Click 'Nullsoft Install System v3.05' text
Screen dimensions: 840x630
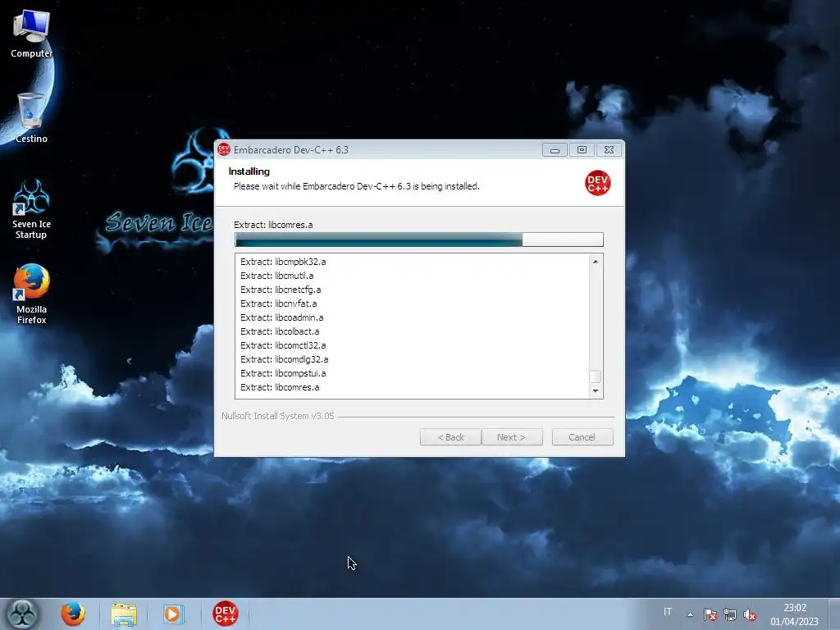(x=277, y=416)
